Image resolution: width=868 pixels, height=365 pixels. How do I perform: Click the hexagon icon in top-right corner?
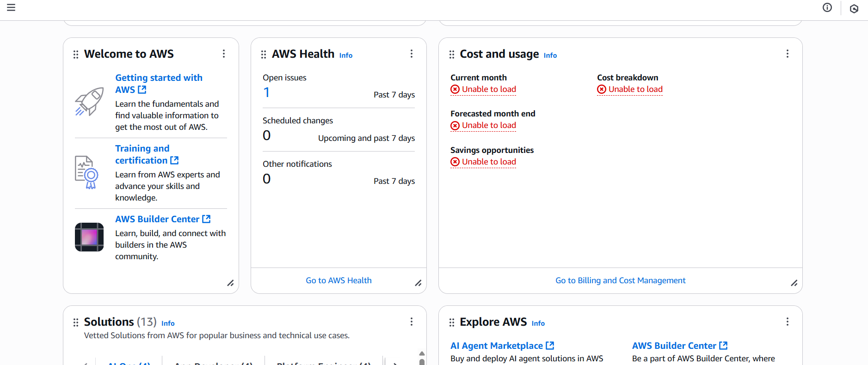(x=854, y=9)
